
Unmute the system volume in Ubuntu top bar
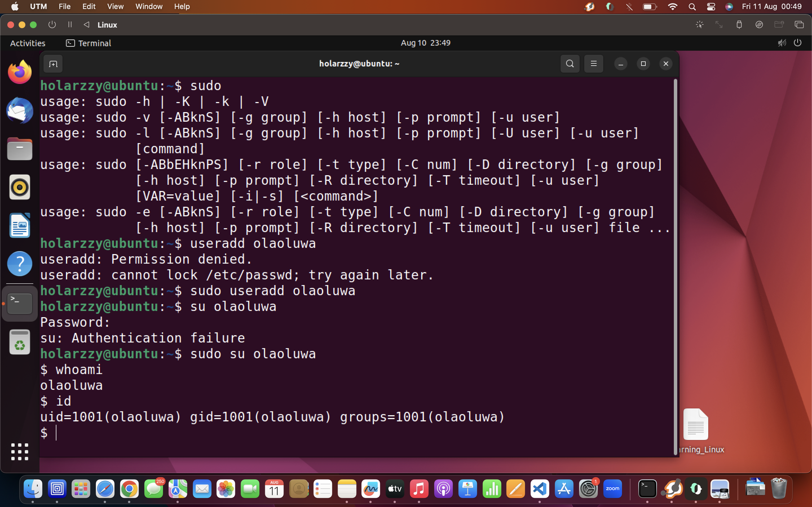tap(782, 43)
